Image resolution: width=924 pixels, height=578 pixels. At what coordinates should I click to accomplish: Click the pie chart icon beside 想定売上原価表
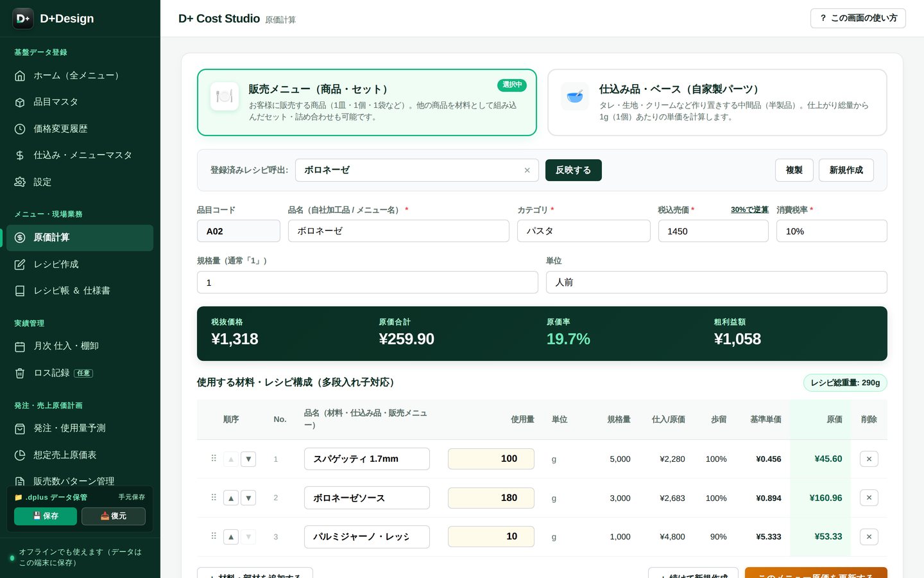20,455
